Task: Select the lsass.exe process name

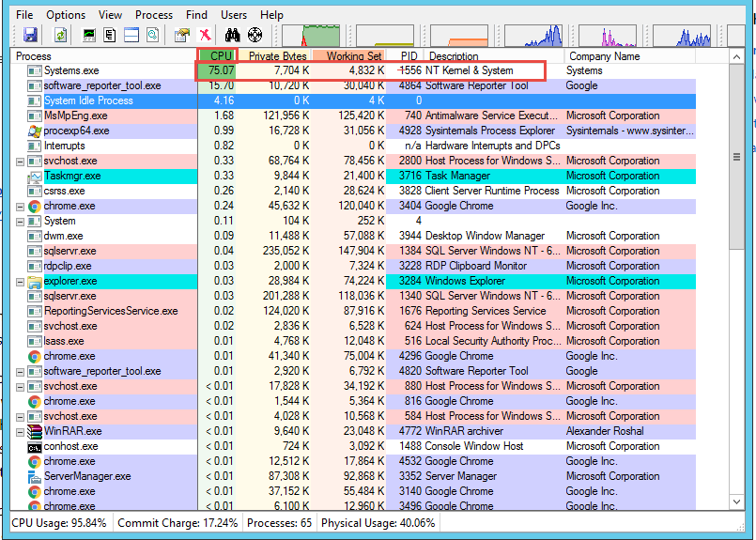Action: coord(64,341)
